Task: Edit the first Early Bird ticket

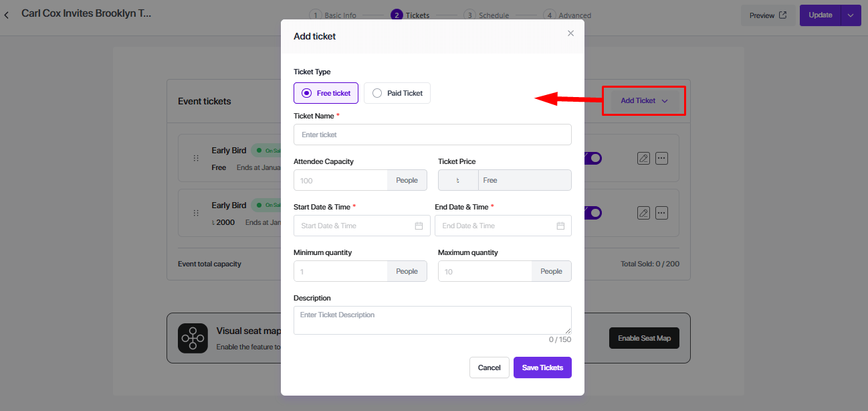Action: tap(643, 159)
